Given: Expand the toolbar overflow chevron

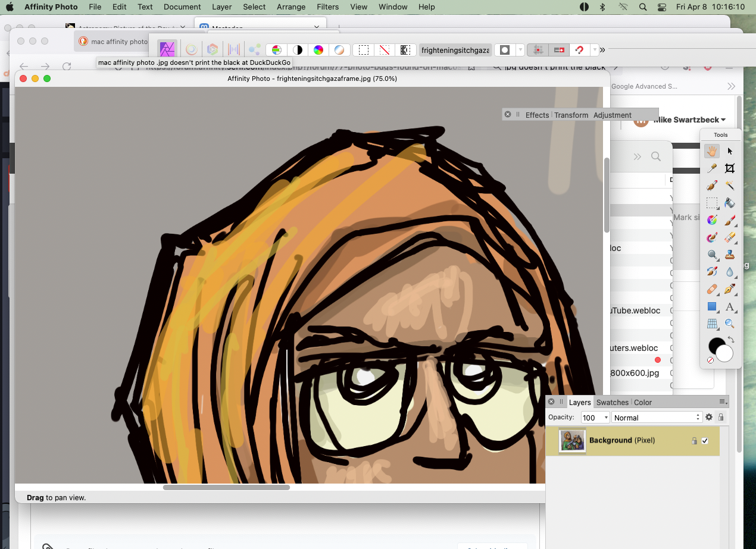Looking at the screenshot, I should (602, 50).
